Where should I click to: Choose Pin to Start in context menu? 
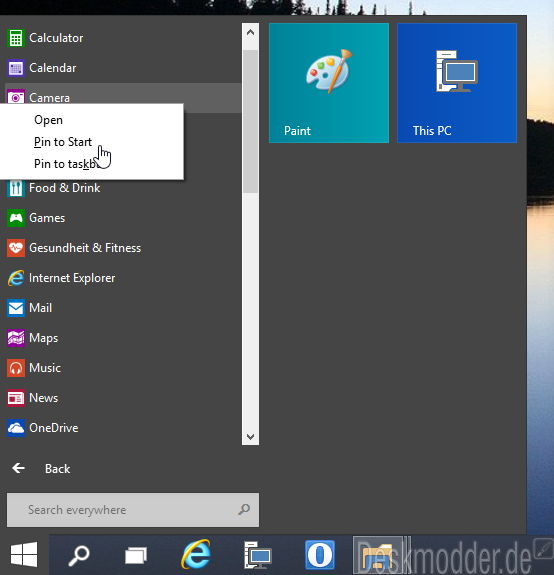[63, 142]
